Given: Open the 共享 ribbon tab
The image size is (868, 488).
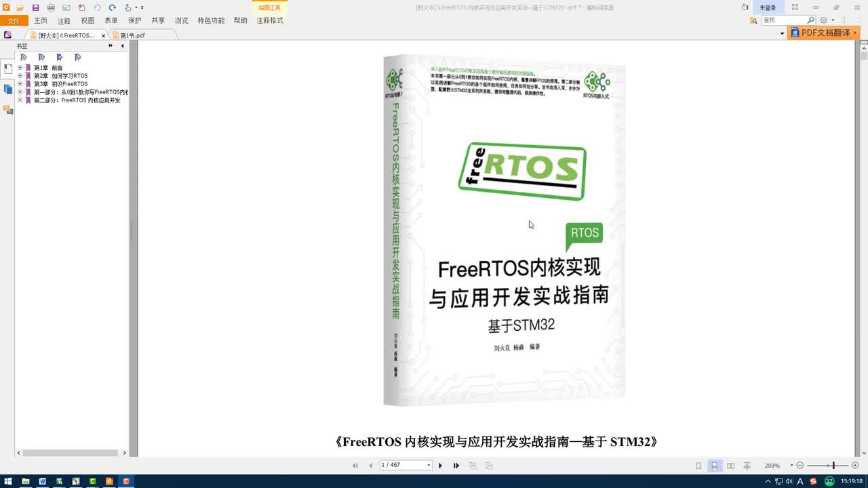Looking at the screenshot, I should (x=158, y=21).
